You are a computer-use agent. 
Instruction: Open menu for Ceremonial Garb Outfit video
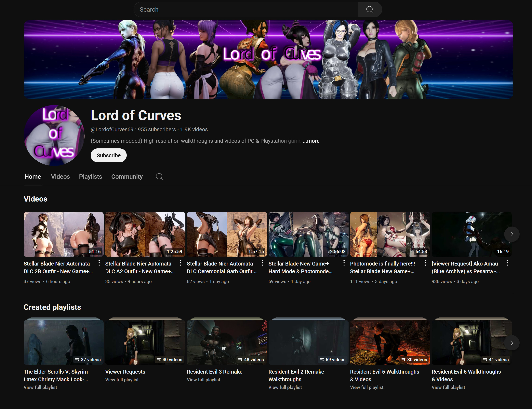pyautogui.click(x=262, y=263)
